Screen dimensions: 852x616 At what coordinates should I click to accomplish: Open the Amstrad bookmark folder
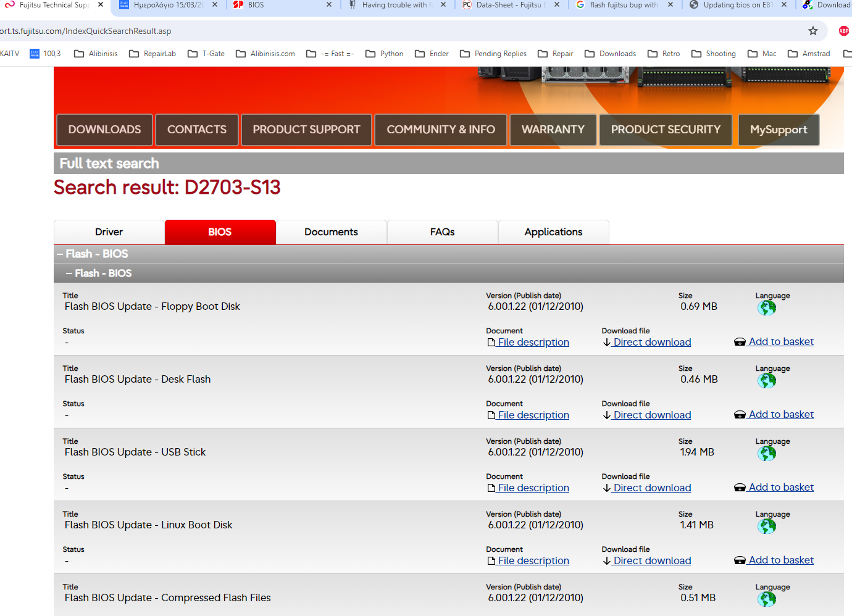click(809, 54)
